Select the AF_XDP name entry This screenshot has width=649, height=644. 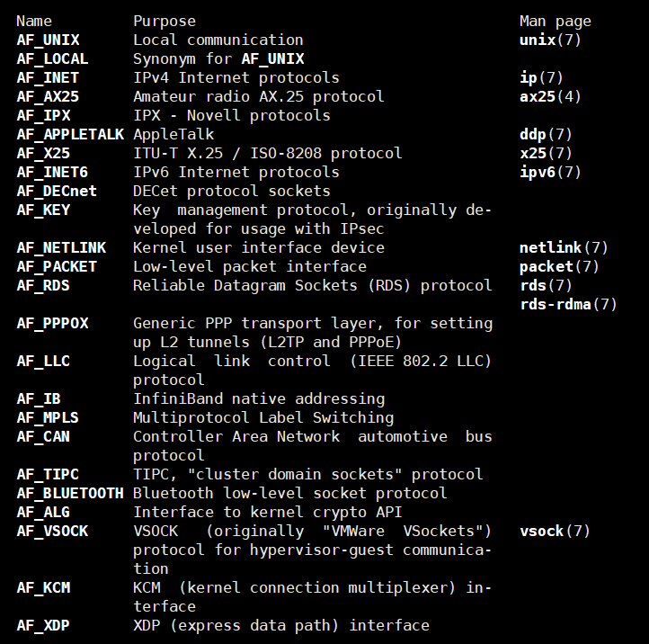(x=43, y=625)
